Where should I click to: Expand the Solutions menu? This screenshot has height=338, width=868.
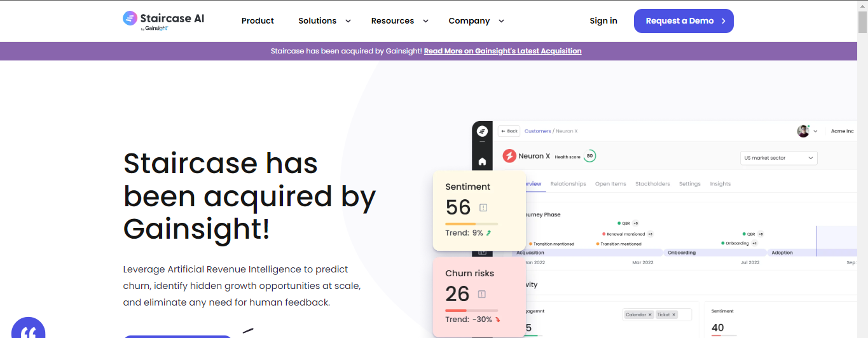point(324,21)
